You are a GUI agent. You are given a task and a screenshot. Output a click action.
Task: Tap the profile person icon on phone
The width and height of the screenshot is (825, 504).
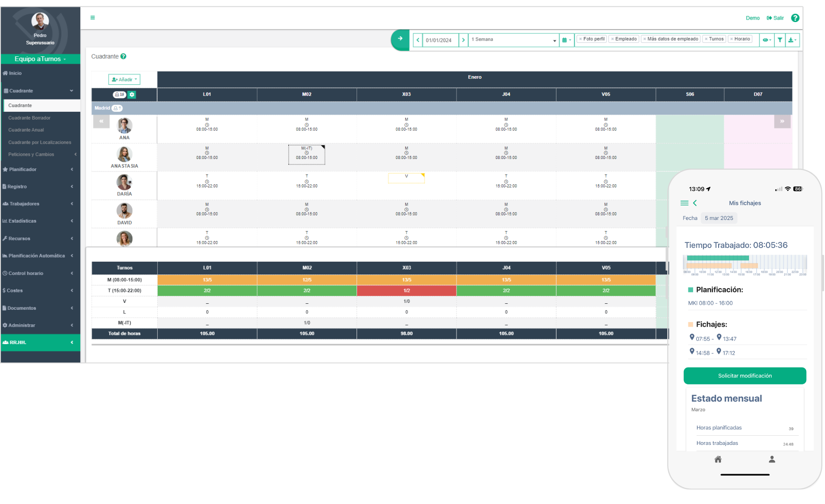coord(772,459)
